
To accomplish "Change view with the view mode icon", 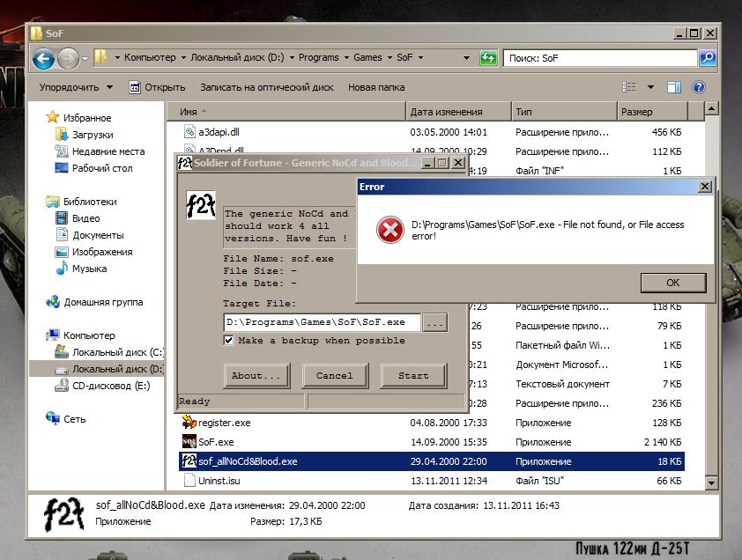I will click(629, 87).
